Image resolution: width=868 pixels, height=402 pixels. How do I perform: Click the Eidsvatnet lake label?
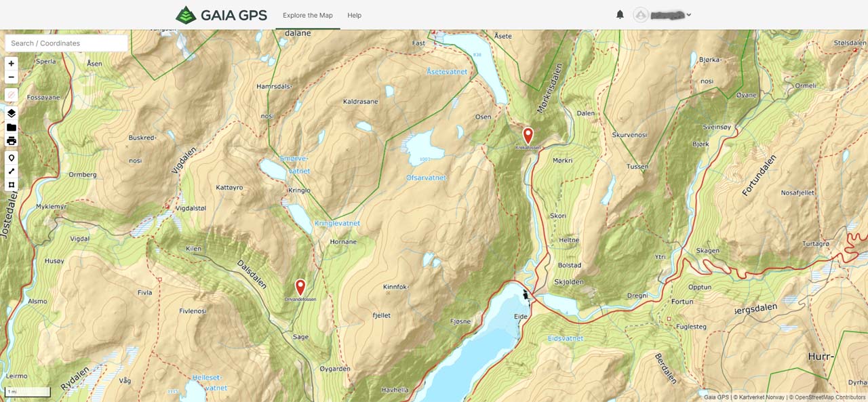click(x=566, y=338)
